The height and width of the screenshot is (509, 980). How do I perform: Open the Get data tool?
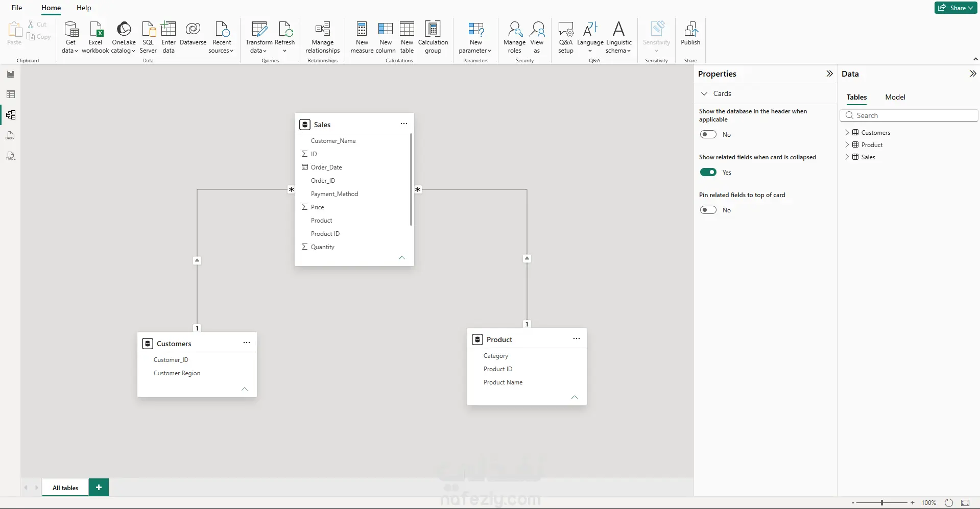tap(70, 37)
